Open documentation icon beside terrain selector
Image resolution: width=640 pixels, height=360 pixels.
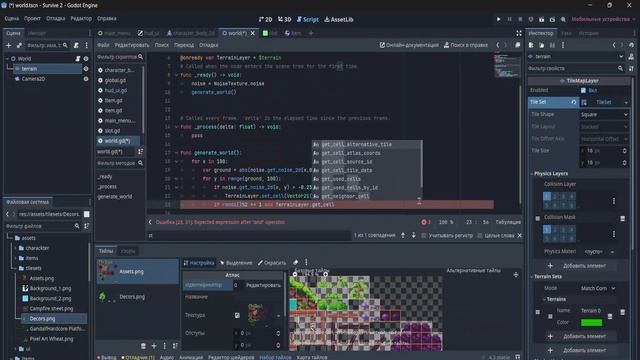point(631,57)
